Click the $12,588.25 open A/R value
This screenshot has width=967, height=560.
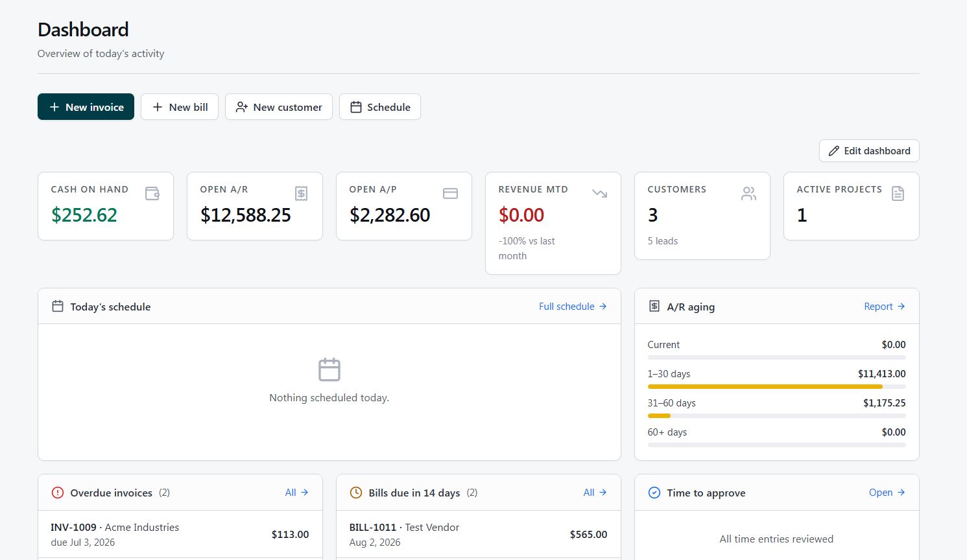pyautogui.click(x=246, y=215)
